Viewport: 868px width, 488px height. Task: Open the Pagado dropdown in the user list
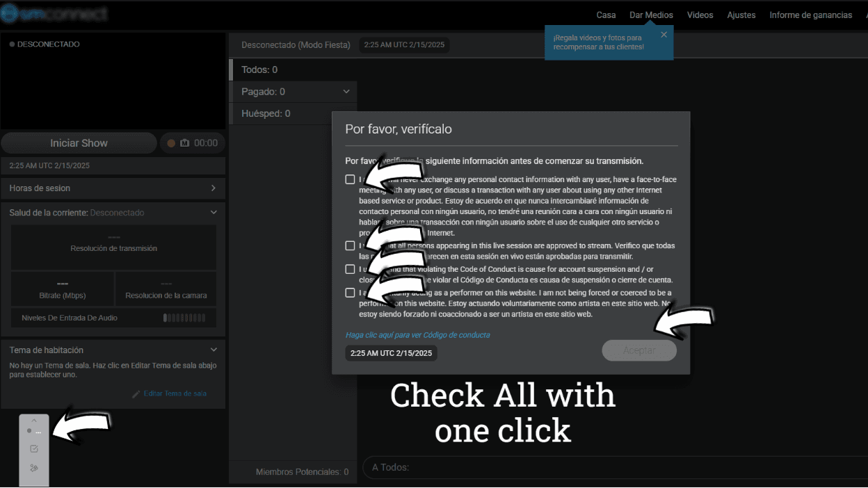pyautogui.click(x=346, y=92)
